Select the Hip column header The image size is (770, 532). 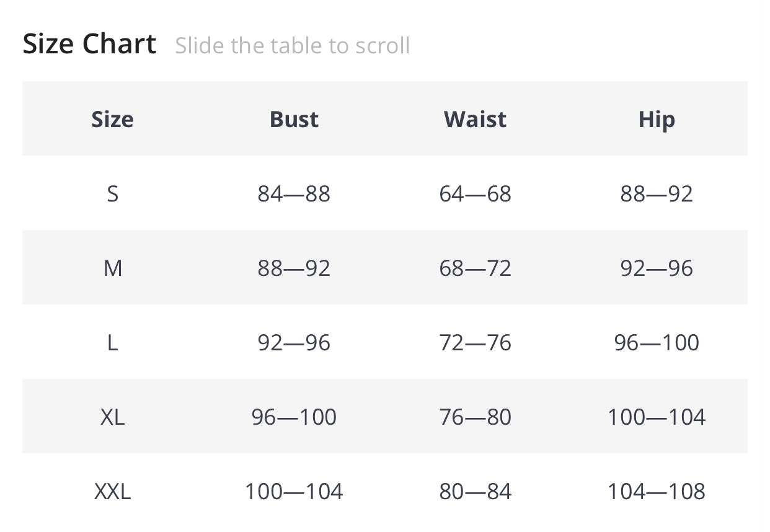pyautogui.click(x=657, y=119)
